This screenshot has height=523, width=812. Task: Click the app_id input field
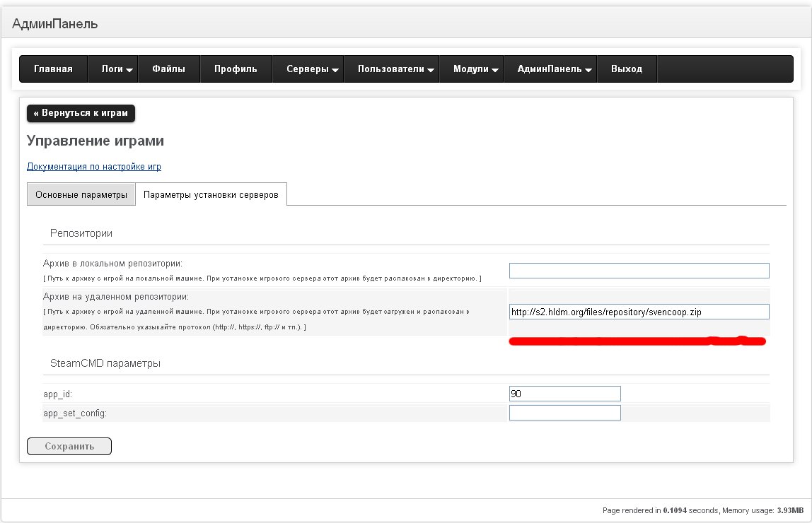[x=564, y=394]
